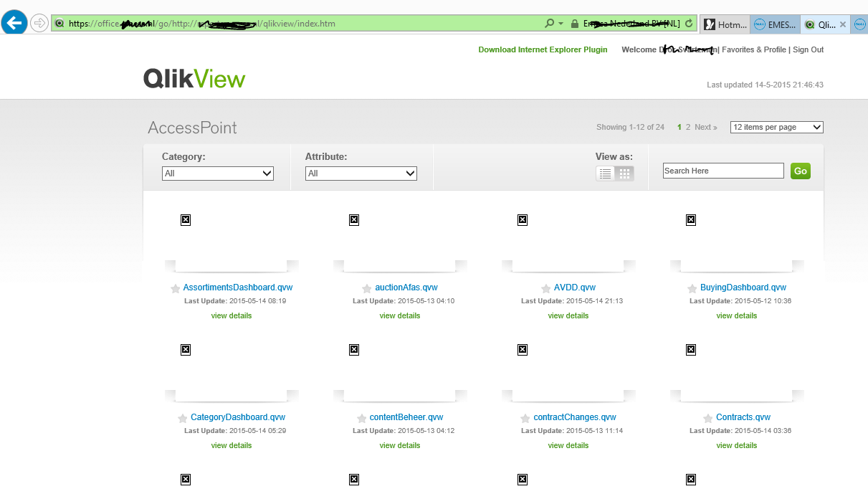868x499 pixels.
Task: Go back with the browser back arrow
Action: 14,23
